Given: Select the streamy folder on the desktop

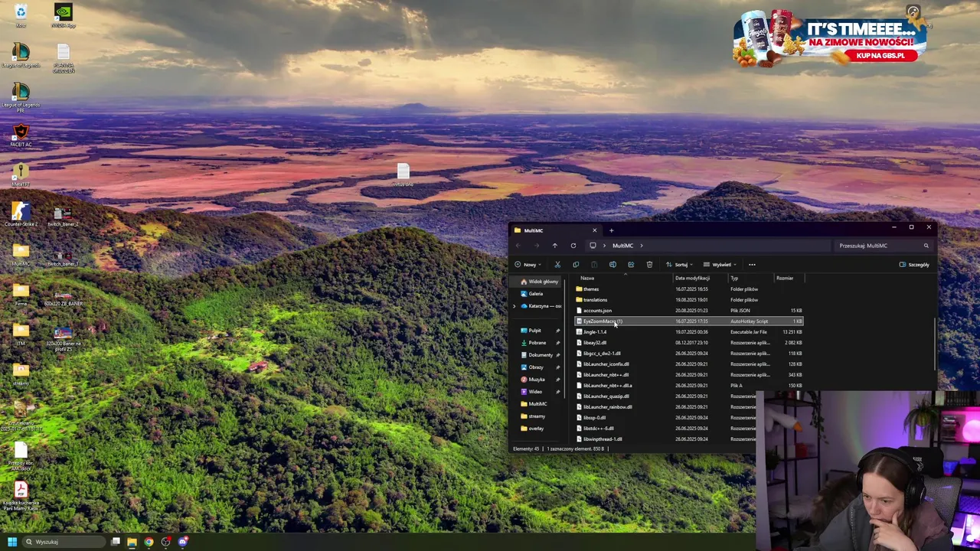Looking at the screenshot, I should tap(21, 373).
